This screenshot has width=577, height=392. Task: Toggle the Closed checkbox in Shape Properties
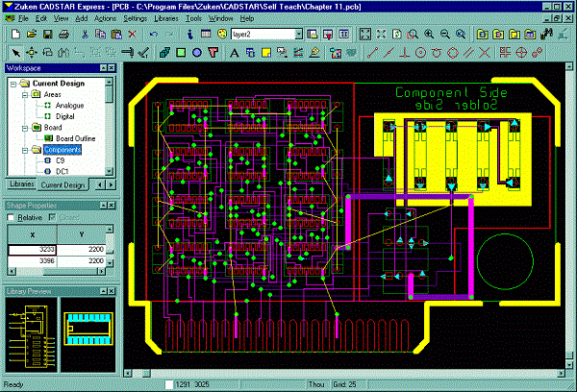[x=52, y=218]
